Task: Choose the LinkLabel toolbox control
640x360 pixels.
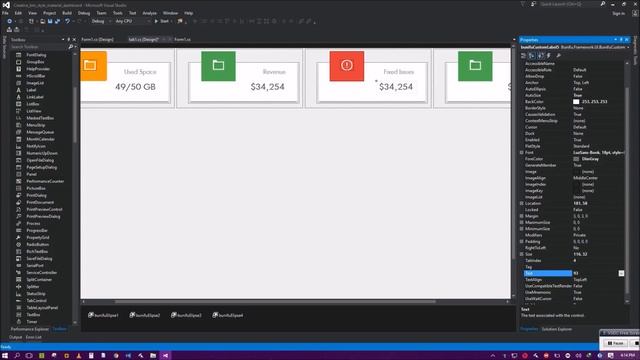Action: pos(35,97)
